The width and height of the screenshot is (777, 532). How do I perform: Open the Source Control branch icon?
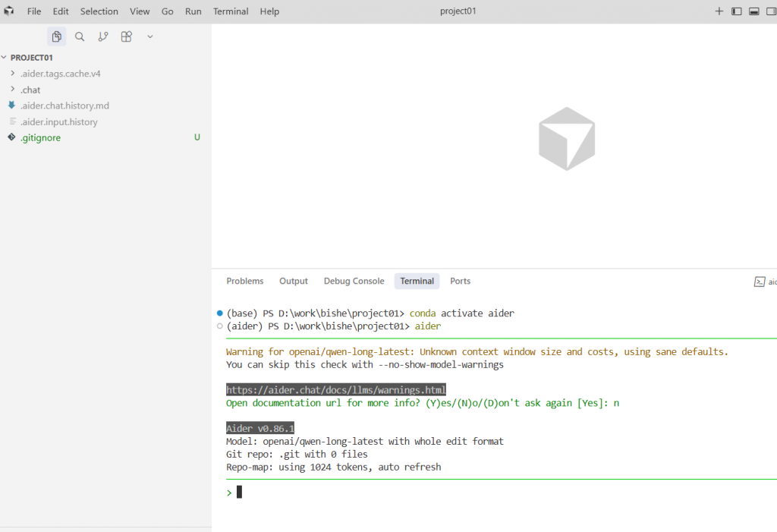(x=103, y=36)
